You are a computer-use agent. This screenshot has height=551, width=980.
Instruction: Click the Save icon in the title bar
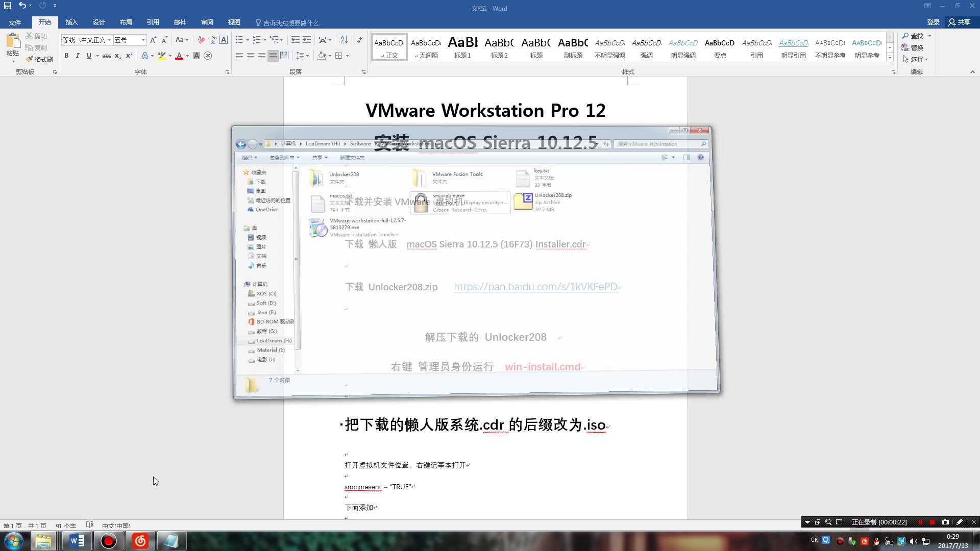click(x=8, y=6)
